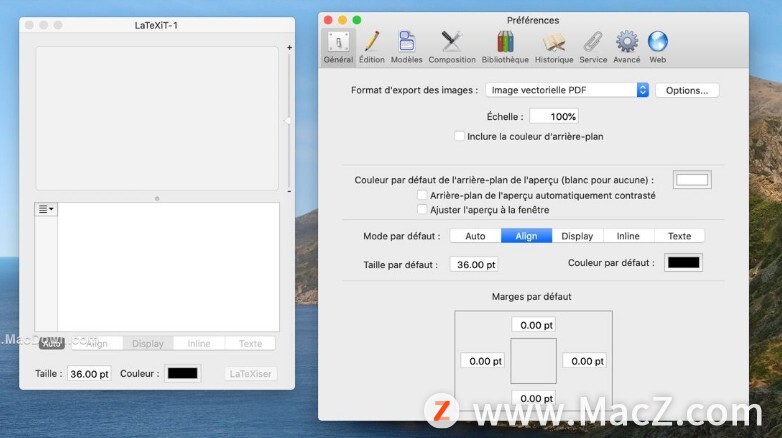The image size is (782, 438).
Task: Open the Service paperclip preferences pane
Action: [x=593, y=47]
